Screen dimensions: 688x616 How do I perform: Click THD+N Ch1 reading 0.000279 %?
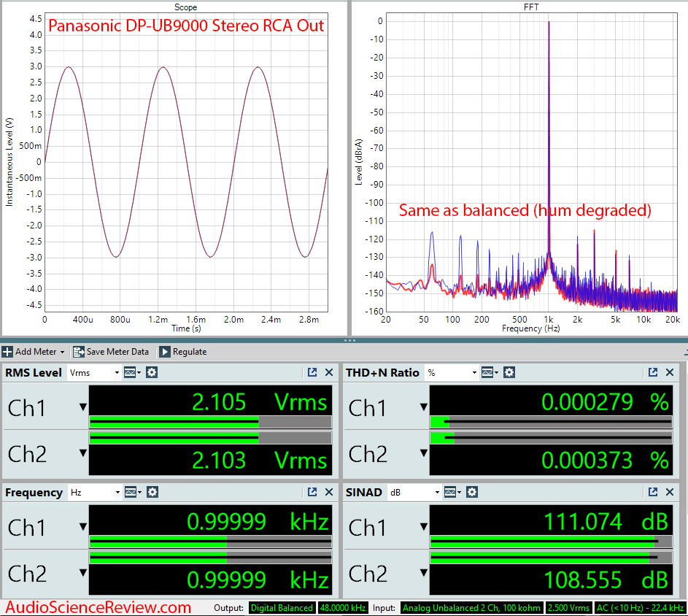point(605,401)
